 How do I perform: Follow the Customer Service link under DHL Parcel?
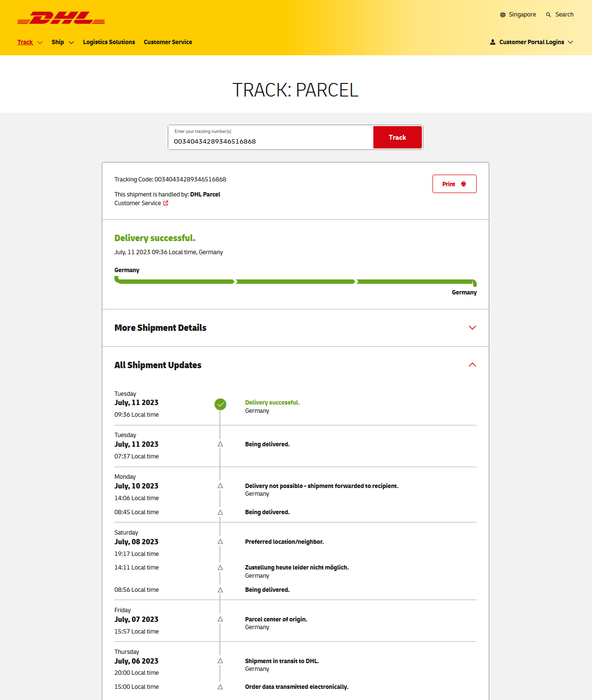(138, 203)
